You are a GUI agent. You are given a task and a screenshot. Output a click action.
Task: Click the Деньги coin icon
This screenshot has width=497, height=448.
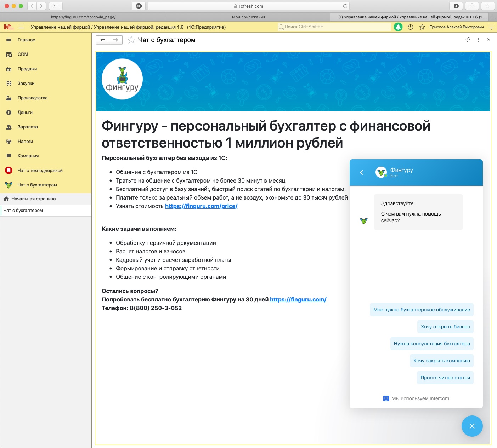coord(9,113)
